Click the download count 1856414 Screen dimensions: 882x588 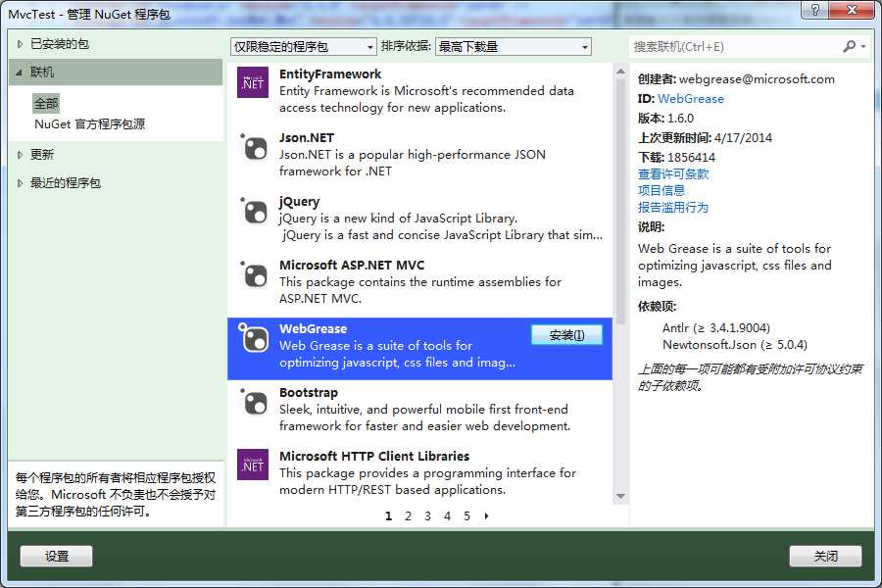[691, 158]
